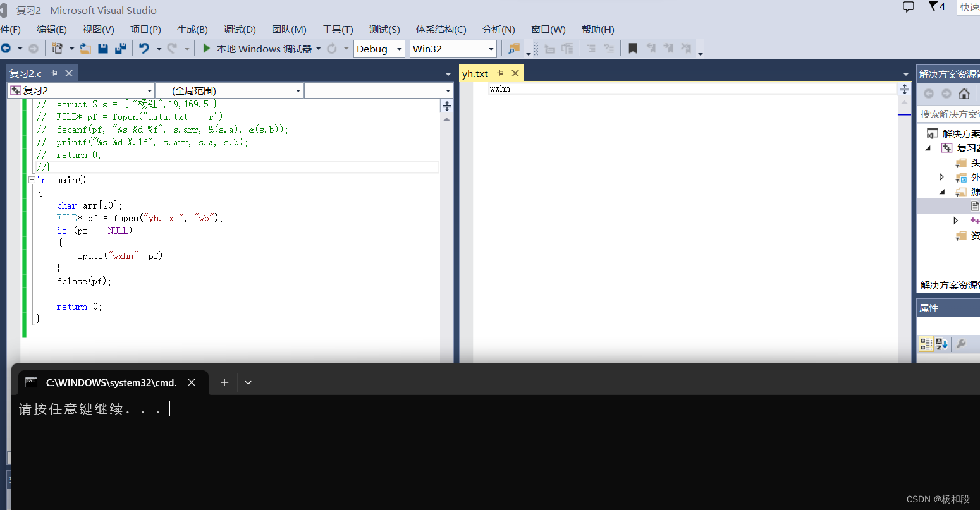This screenshot has height=510, width=980.
Task: Open the 分析(N) menu
Action: pyautogui.click(x=498, y=30)
